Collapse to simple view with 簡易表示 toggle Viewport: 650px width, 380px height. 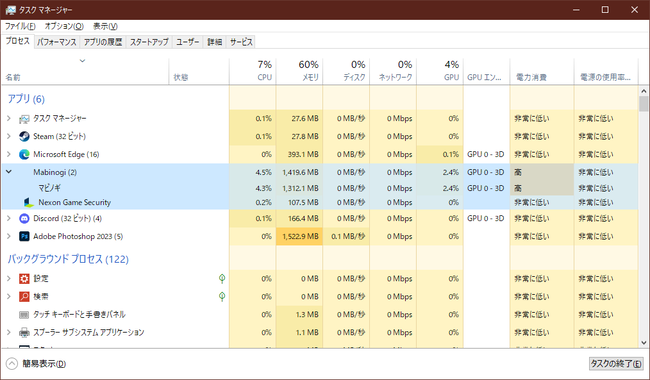click(x=36, y=364)
